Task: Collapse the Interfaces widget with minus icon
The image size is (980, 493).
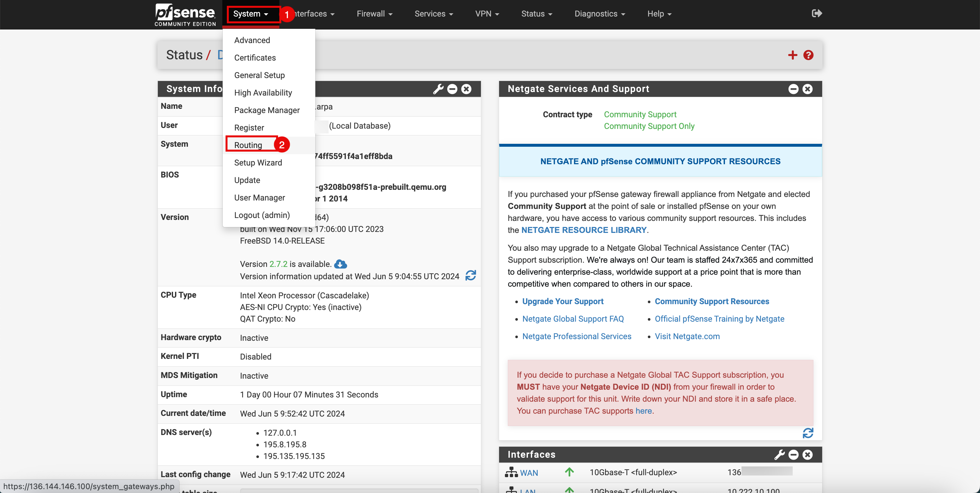Action: pyautogui.click(x=793, y=454)
